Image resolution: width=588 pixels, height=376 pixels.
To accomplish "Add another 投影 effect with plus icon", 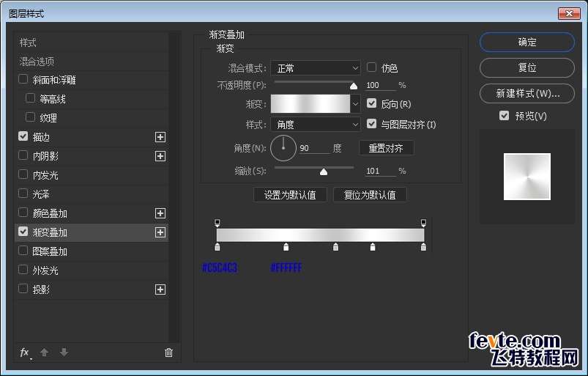I will (x=160, y=290).
